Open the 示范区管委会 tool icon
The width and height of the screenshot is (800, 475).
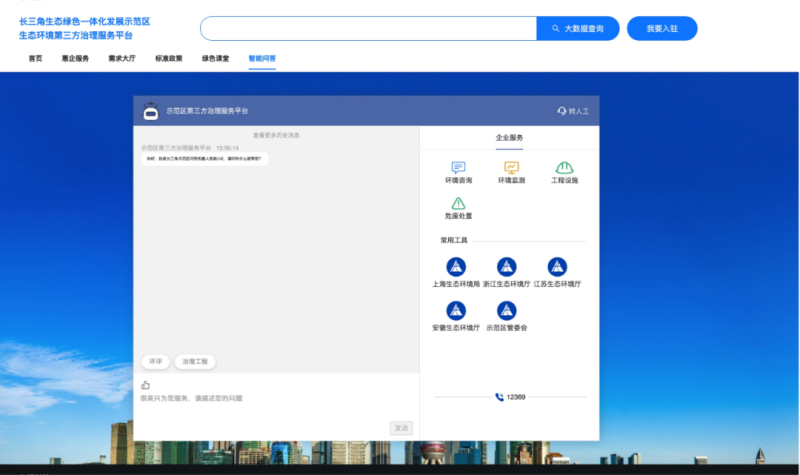pyautogui.click(x=506, y=310)
